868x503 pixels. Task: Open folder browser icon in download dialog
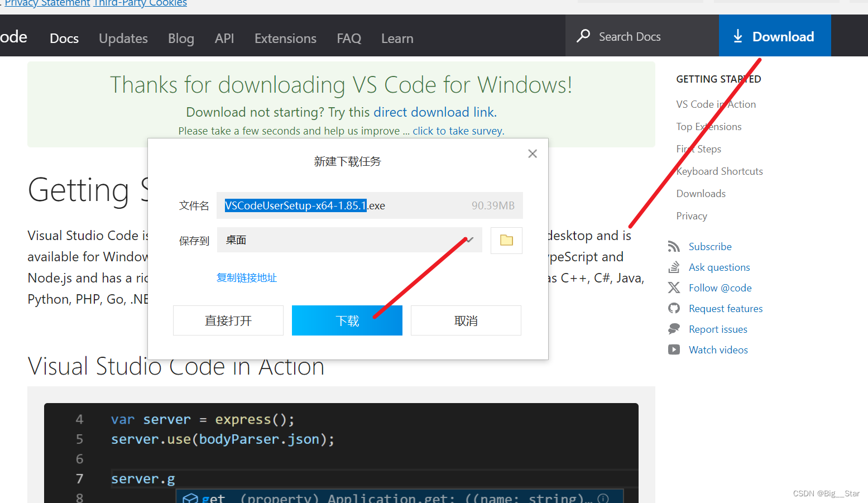pyautogui.click(x=506, y=240)
